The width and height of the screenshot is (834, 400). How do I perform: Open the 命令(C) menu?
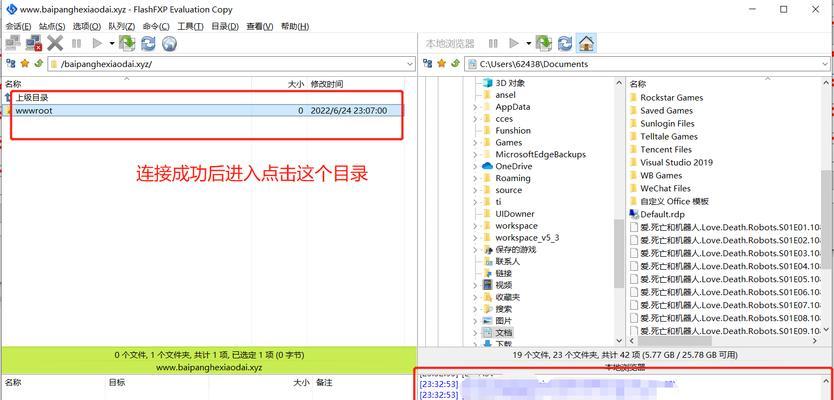pos(156,27)
